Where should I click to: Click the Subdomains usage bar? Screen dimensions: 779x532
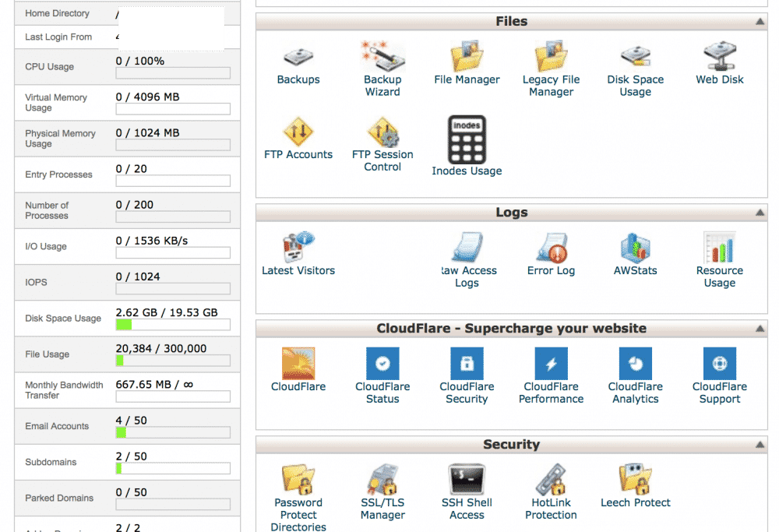(173, 468)
